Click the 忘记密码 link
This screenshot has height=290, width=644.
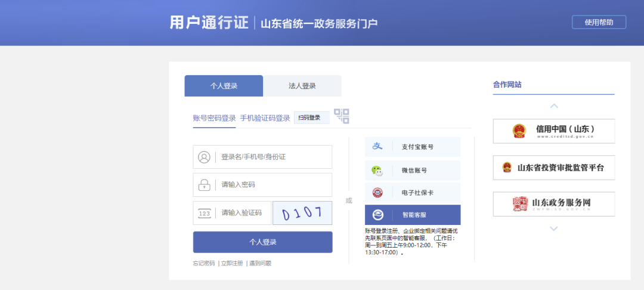click(203, 263)
